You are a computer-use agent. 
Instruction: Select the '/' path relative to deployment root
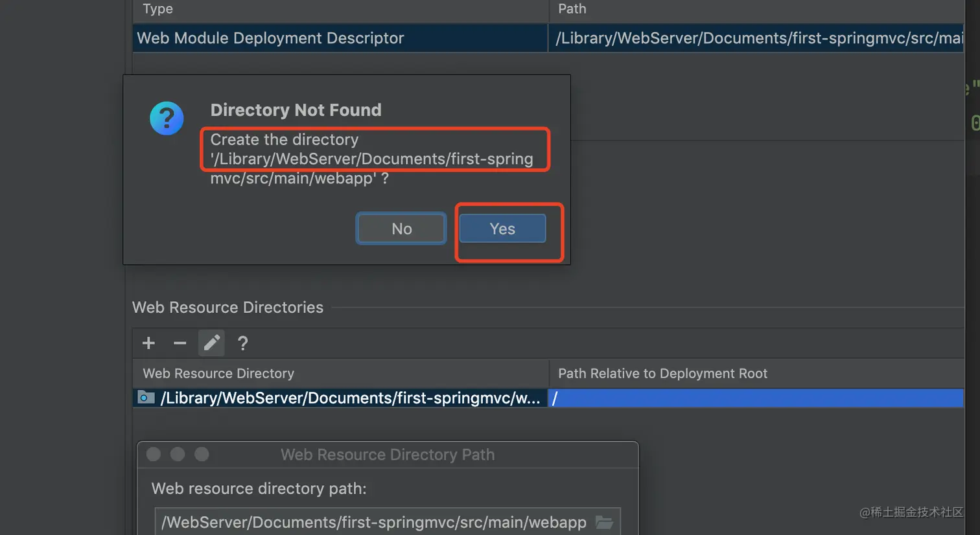756,398
